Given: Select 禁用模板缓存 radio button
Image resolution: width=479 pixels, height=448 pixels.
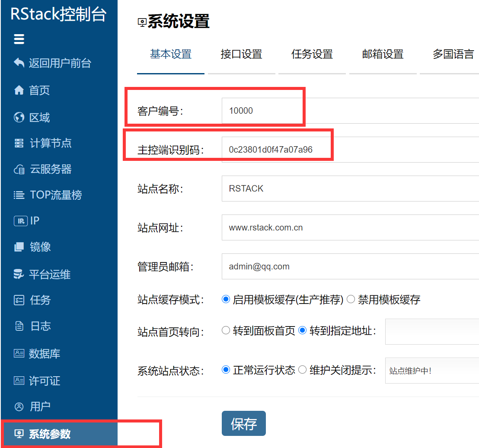Looking at the screenshot, I should (x=351, y=299).
